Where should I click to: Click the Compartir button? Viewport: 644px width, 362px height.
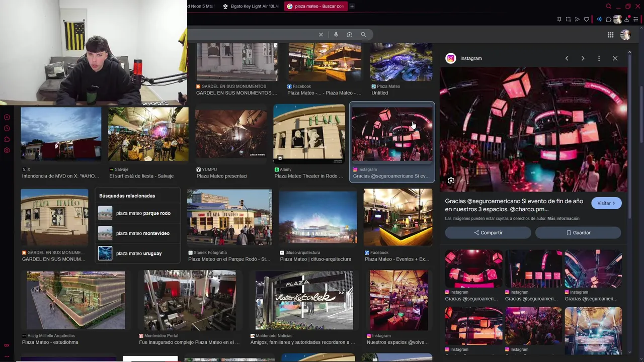[488, 233]
